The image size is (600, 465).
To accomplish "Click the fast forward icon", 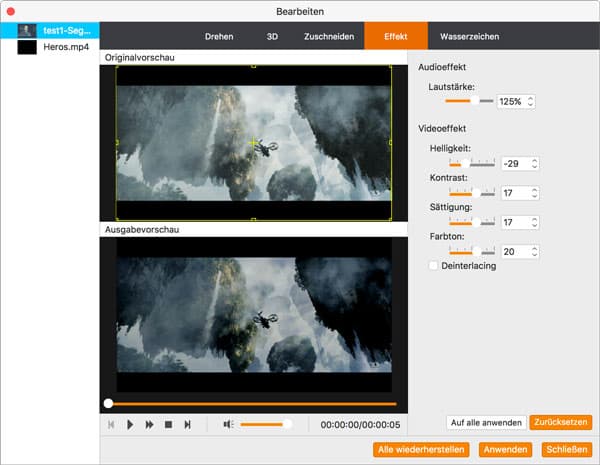I will (149, 424).
